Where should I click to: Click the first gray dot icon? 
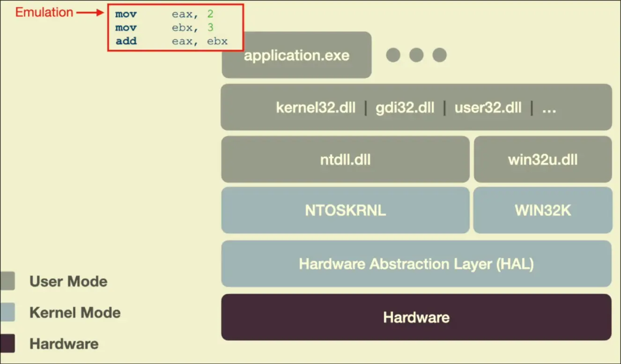coord(393,55)
